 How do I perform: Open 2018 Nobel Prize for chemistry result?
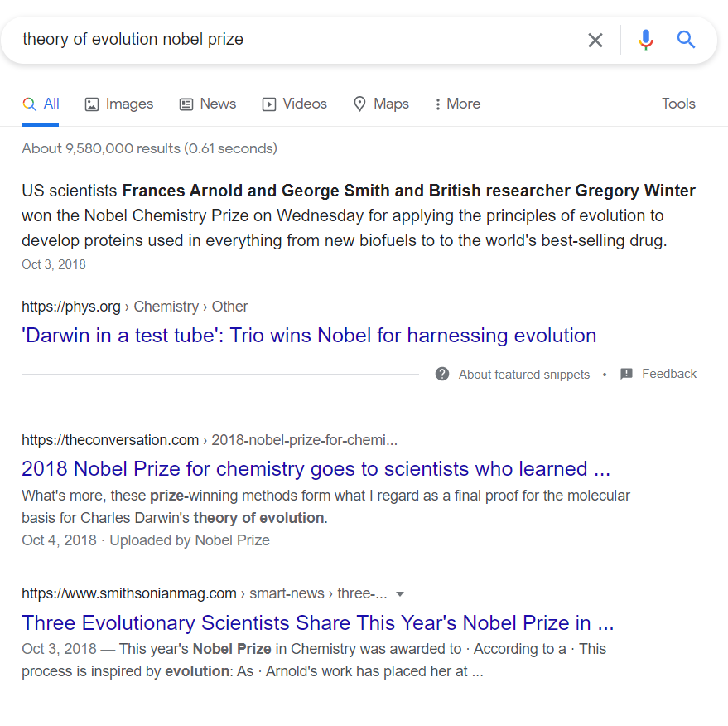[316, 469]
